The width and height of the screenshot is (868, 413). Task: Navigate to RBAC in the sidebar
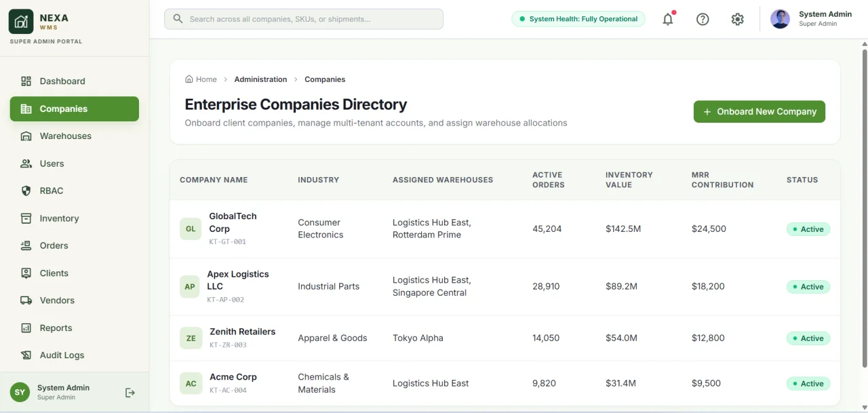(75, 191)
